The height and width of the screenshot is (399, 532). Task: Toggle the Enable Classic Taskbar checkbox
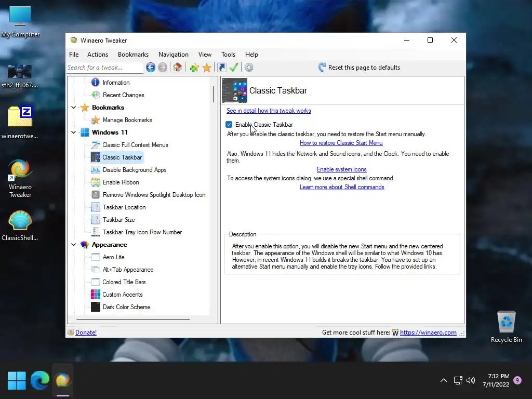pyautogui.click(x=229, y=125)
